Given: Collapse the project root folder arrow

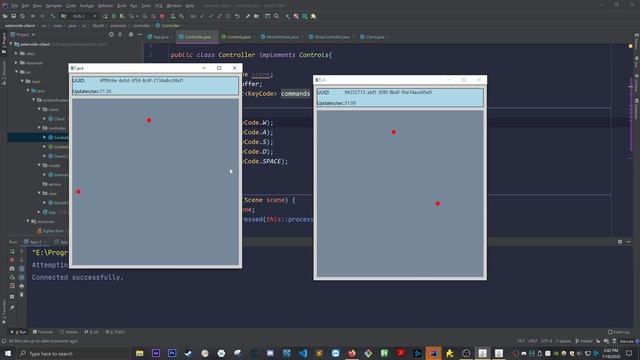Looking at the screenshot, I should 11,44.
